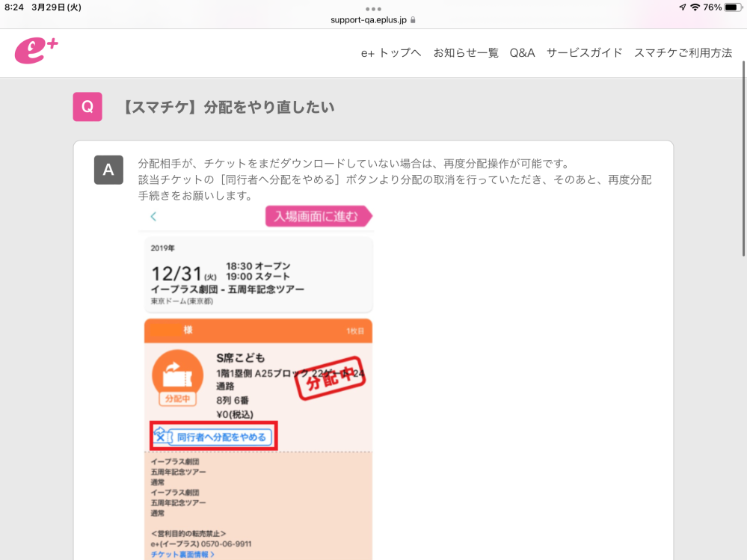Click the pink e+ logo
Viewport: 747px width, 560px height.
click(x=36, y=51)
